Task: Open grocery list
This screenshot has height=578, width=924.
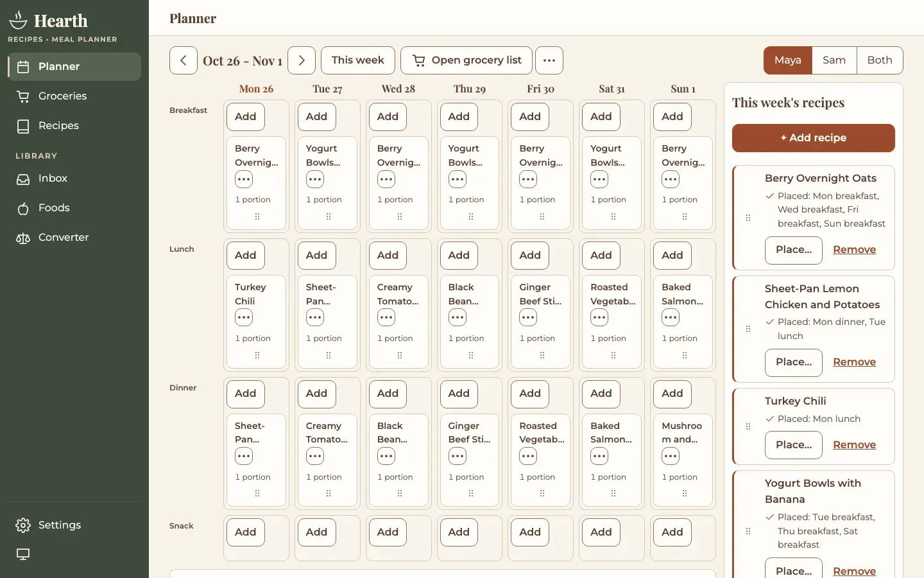Action: click(466, 60)
